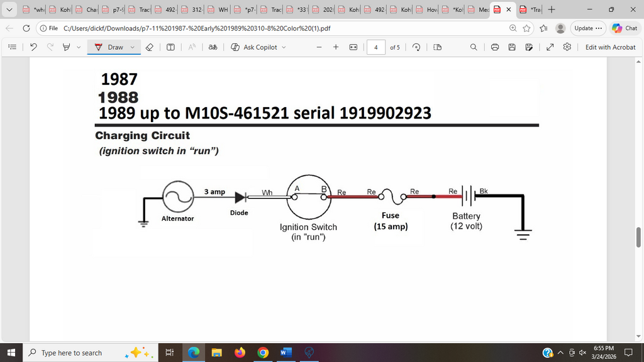Screen dimensions: 644x362
Task: Show hidden system tray icons
Action: pyautogui.click(x=560, y=353)
